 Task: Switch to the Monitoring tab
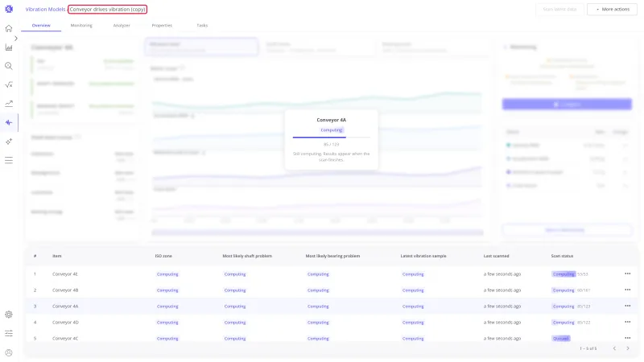point(81,26)
